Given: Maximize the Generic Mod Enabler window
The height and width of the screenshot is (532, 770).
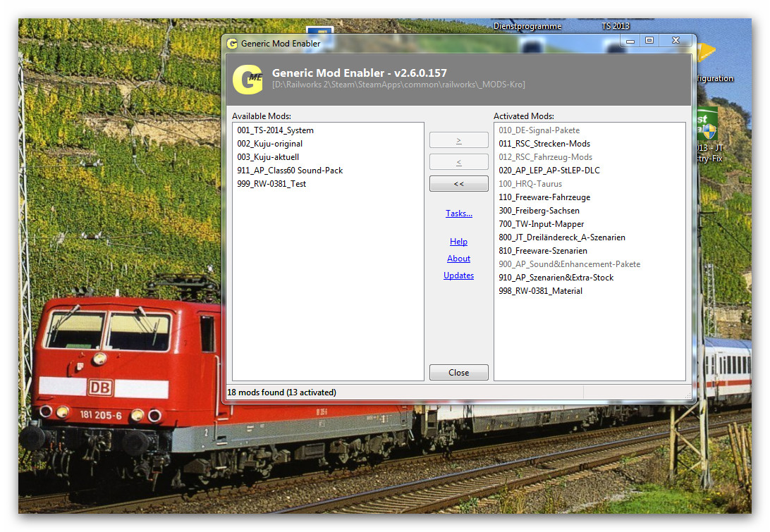Looking at the screenshot, I should pyautogui.click(x=649, y=41).
